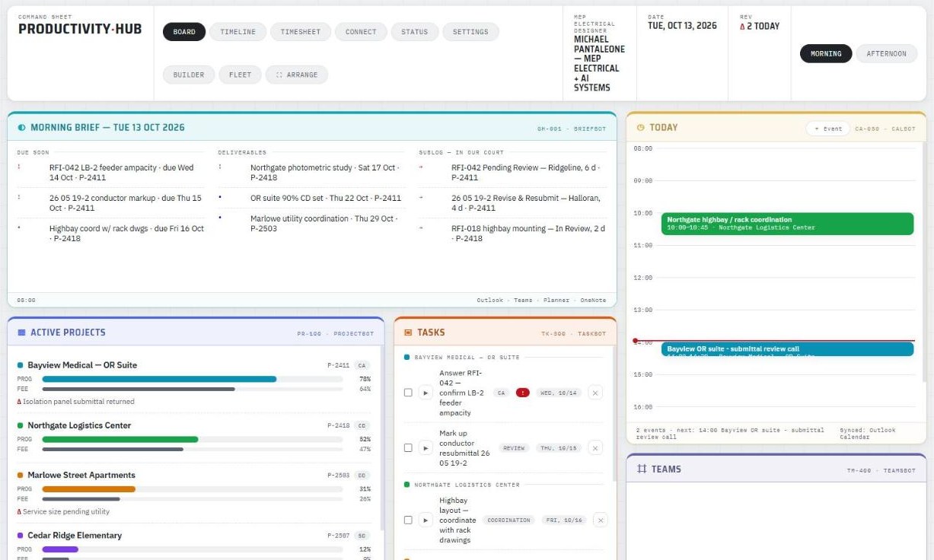Open the Timesheet tab
The width and height of the screenshot is (934, 560).
[301, 32]
